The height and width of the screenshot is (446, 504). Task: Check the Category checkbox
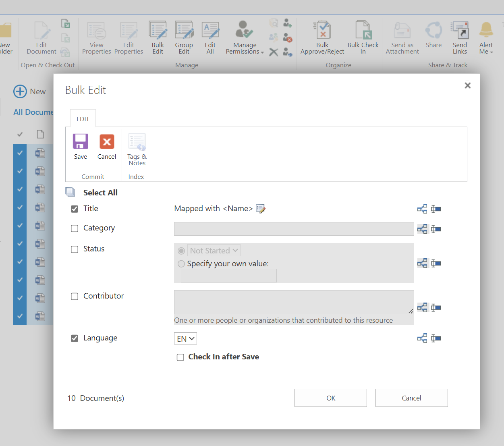coord(75,228)
